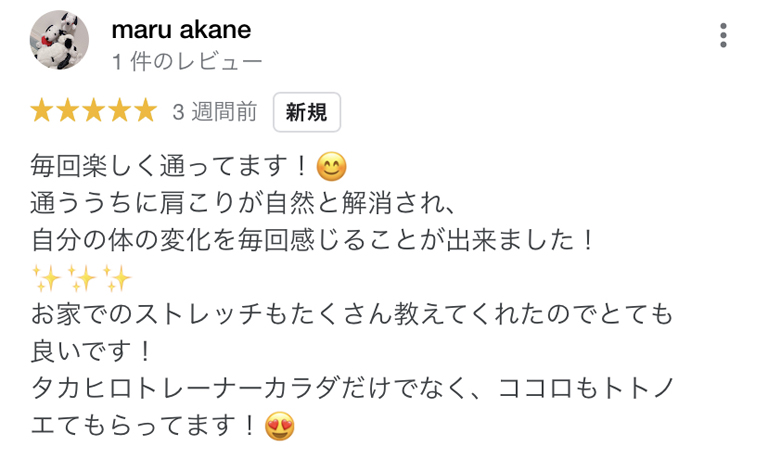The width and height of the screenshot is (768, 459).
Task: Click the fifth gold rating star
Action: point(145,111)
